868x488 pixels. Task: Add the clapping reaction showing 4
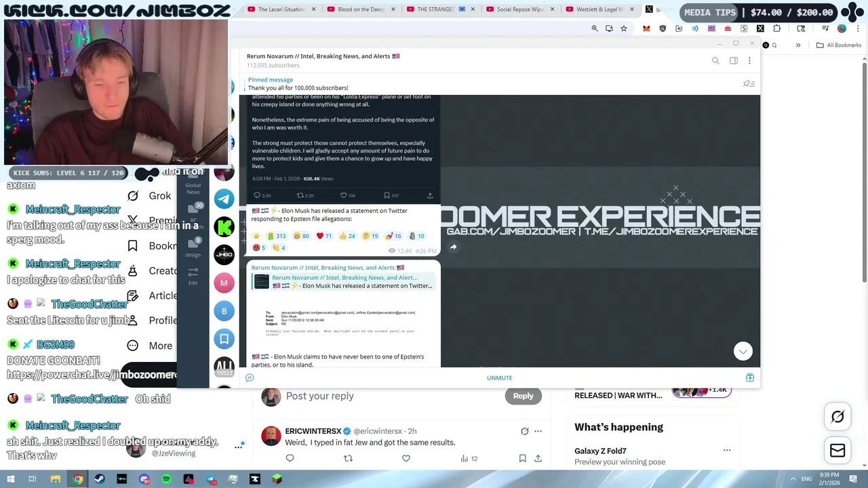coord(279,247)
